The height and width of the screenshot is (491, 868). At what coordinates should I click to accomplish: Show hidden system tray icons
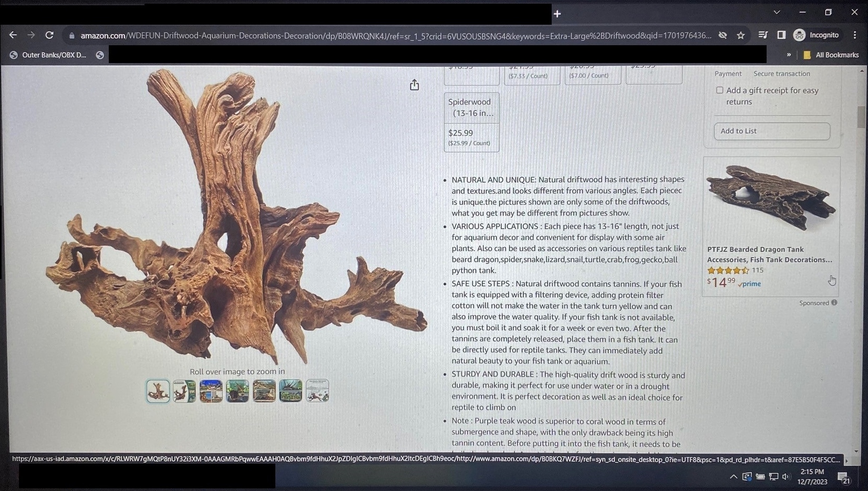coord(733,477)
